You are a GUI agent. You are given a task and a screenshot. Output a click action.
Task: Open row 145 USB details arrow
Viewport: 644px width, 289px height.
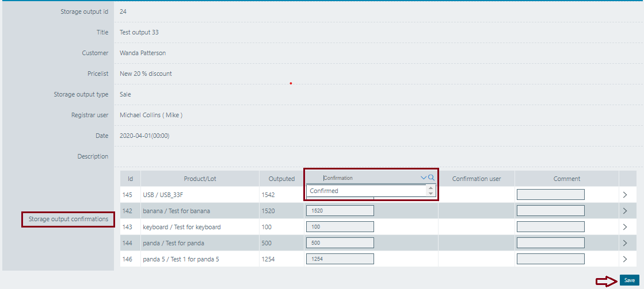(x=626, y=195)
